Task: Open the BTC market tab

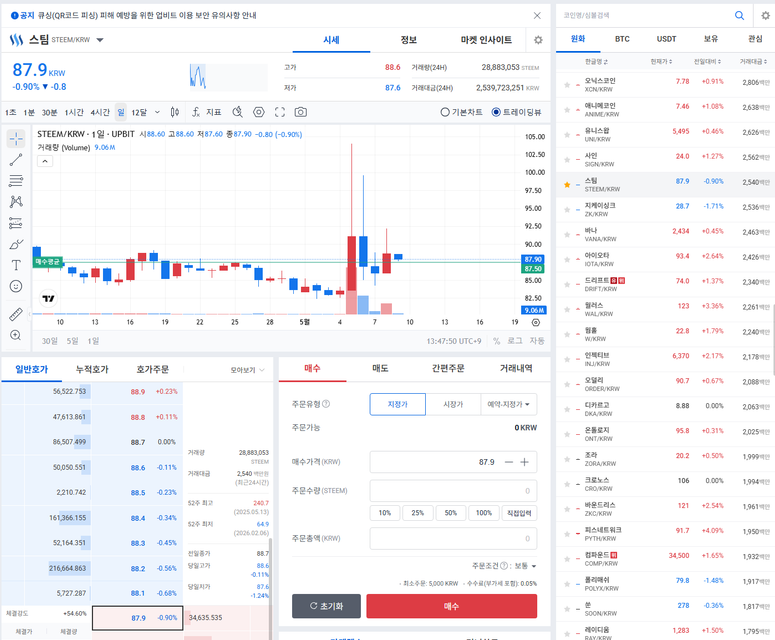Action: (622, 39)
